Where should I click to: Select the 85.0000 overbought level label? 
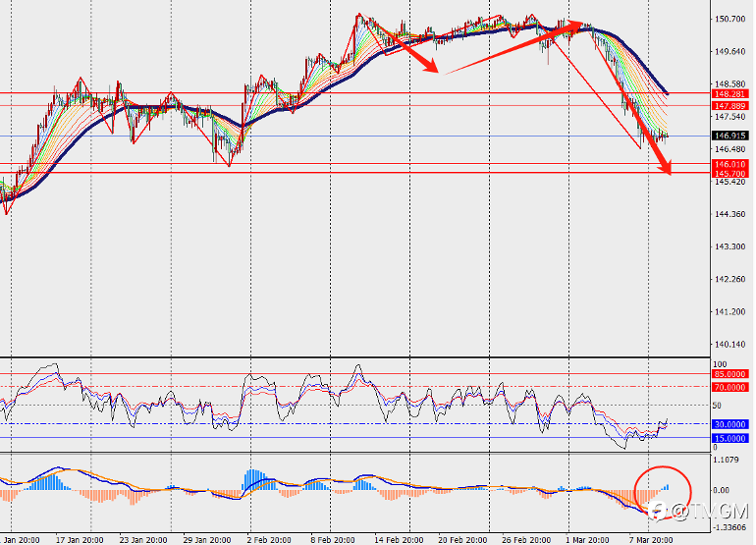point(729,374)
